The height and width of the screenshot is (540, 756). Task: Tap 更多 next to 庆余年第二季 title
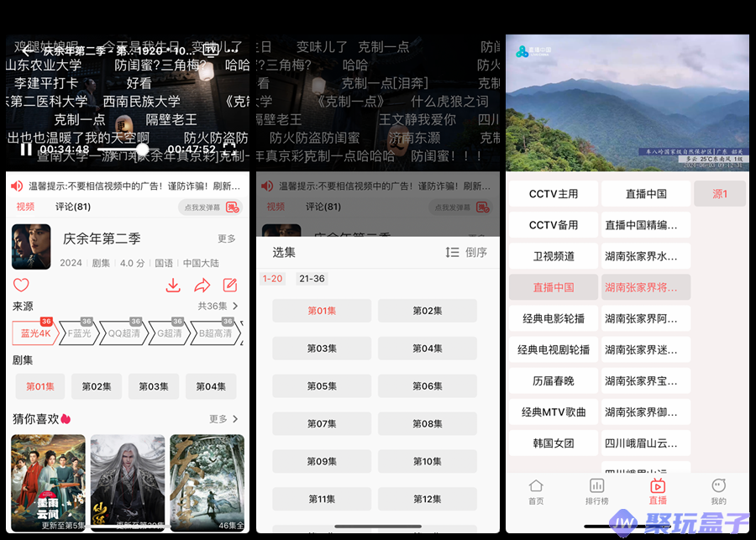pyautogui.click(x=226, y=239)
